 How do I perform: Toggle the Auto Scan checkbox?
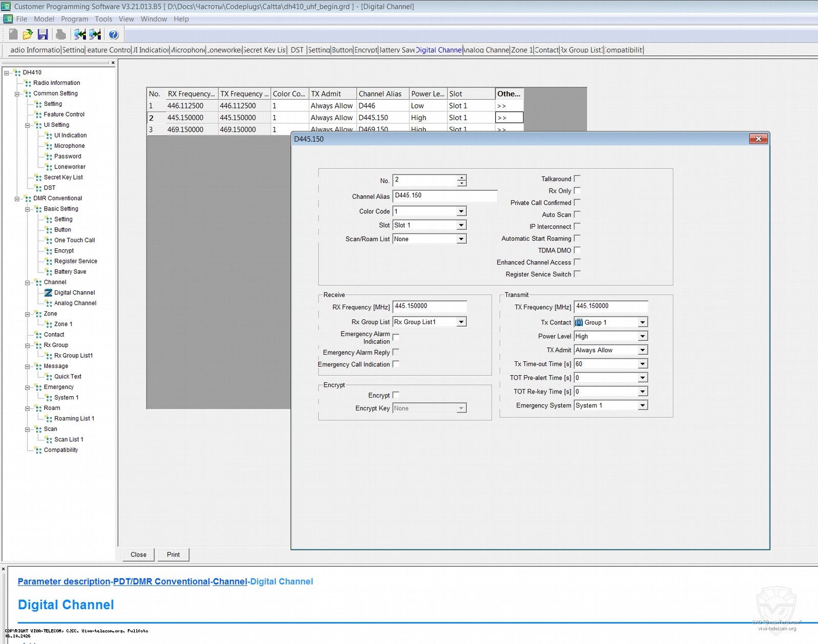click(x=577, y=214)
